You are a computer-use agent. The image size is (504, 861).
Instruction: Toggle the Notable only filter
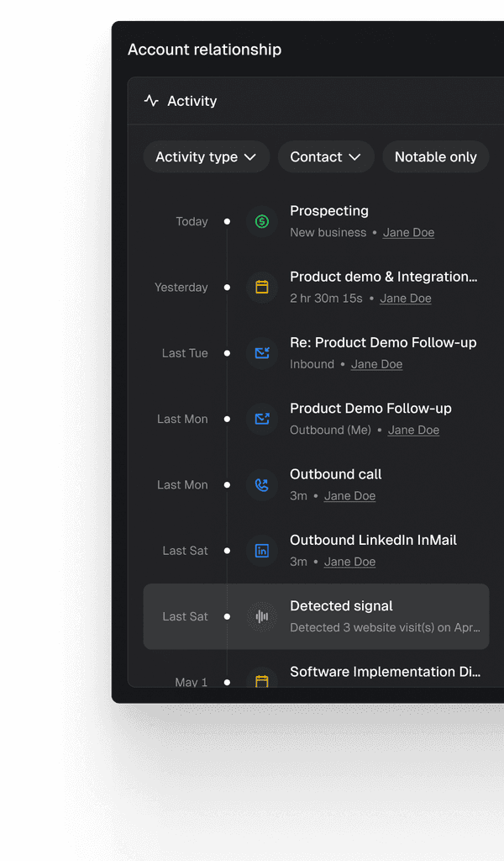435,157
